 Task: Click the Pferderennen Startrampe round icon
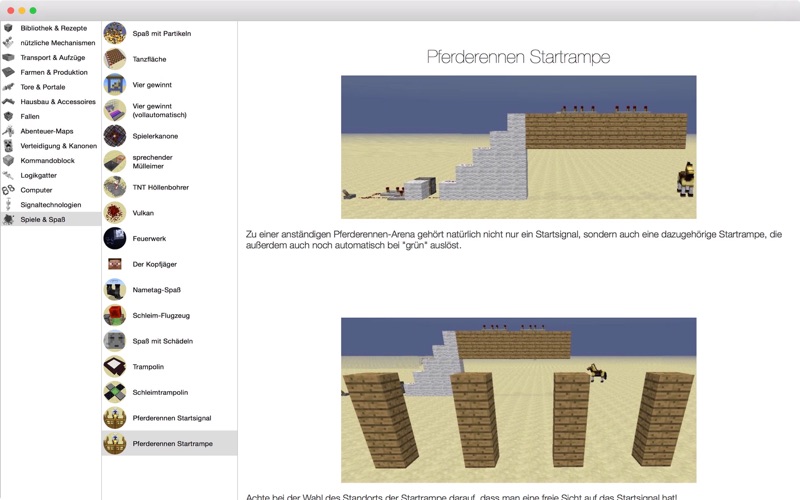pyautogui.click(x=115, y=443)
